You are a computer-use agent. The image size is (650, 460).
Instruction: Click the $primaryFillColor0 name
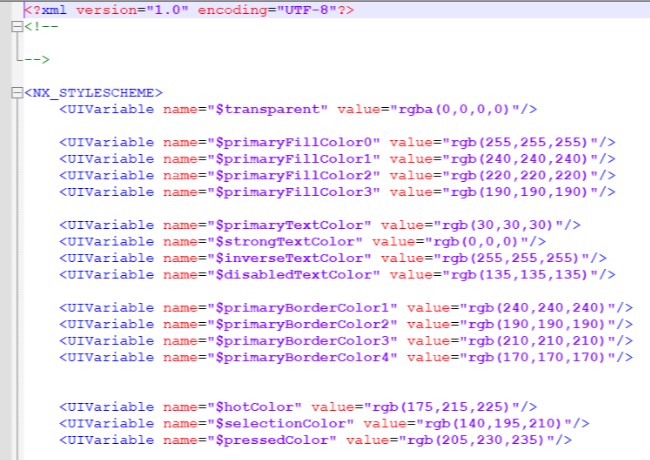(298, 143)
